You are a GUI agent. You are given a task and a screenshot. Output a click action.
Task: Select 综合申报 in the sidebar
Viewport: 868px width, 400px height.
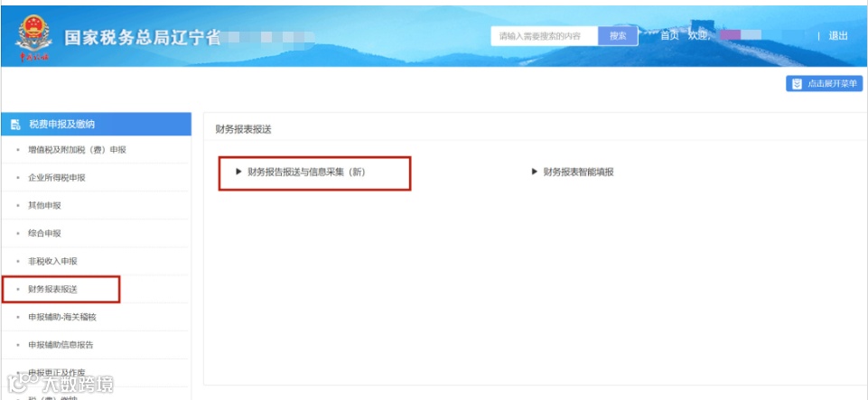pyautogui.click(x=44, y=234)
